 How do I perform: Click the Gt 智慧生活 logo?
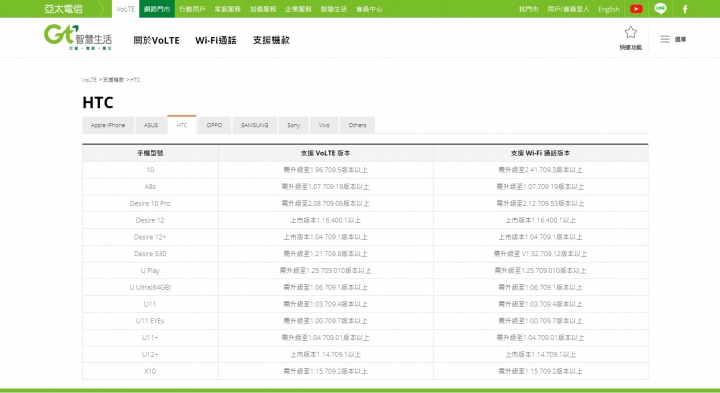(x=78, y=37)
